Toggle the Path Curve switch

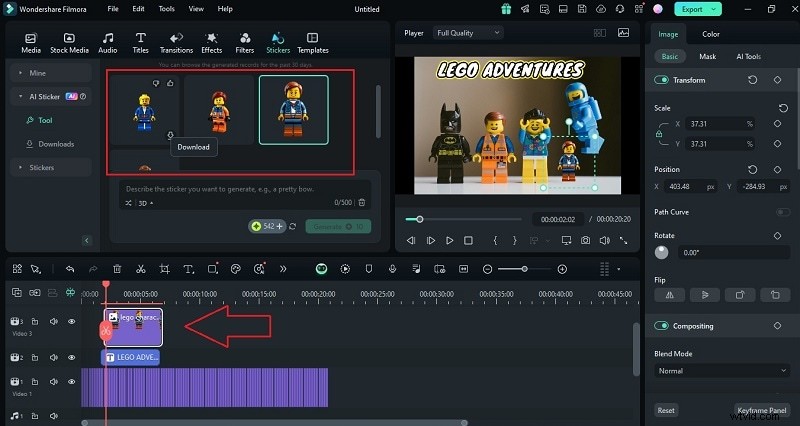(783, 212)
